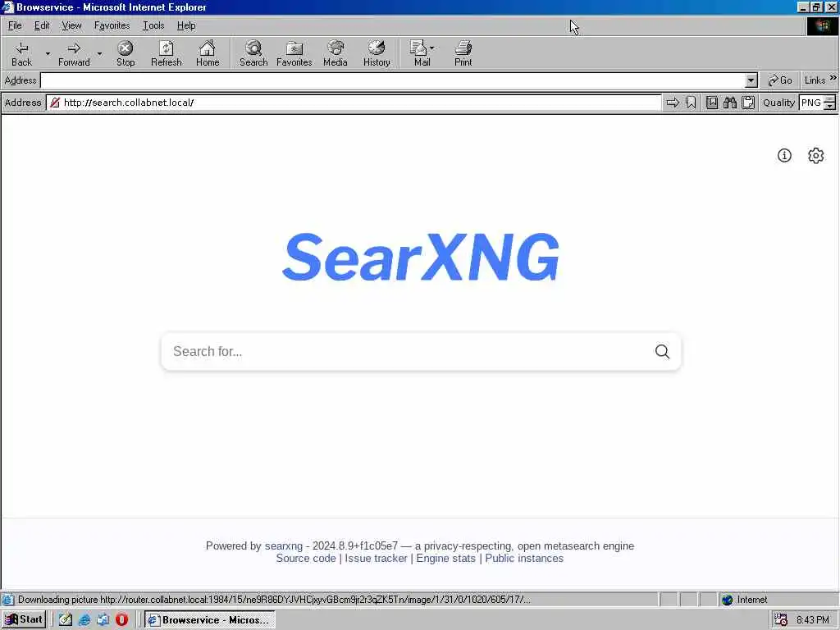This screenshot has width=840, height=630.
Task: Click the Forward toolbar button
Action: point(74,53)
